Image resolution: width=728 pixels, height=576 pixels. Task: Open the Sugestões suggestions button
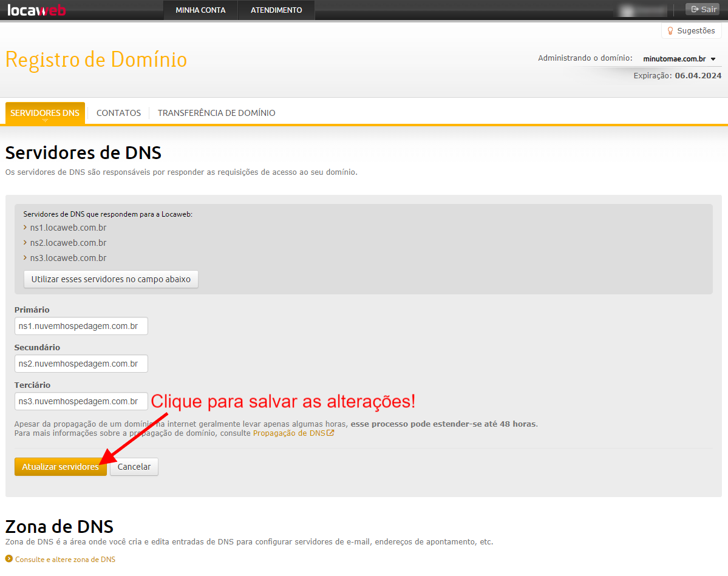click(x=692, y=30)
